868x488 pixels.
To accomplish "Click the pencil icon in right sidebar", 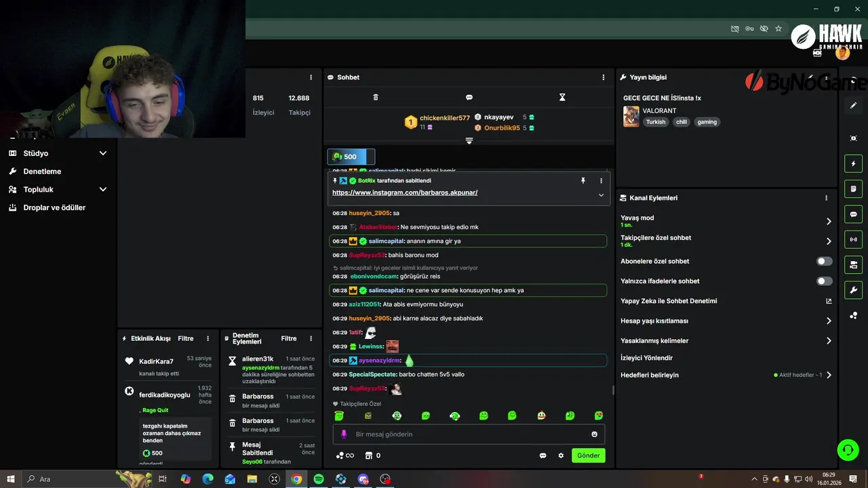I will (x=853, y=106).
